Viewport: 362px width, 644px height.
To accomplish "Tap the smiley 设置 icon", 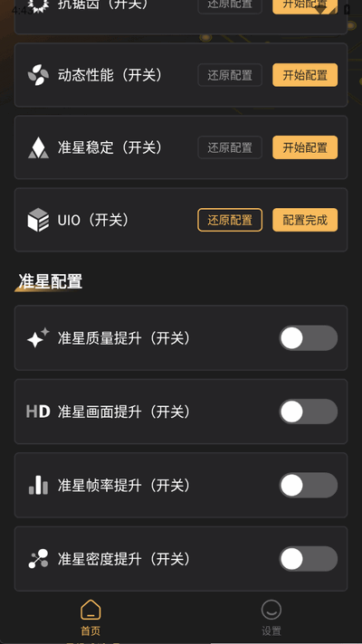I will click(271, 610).
